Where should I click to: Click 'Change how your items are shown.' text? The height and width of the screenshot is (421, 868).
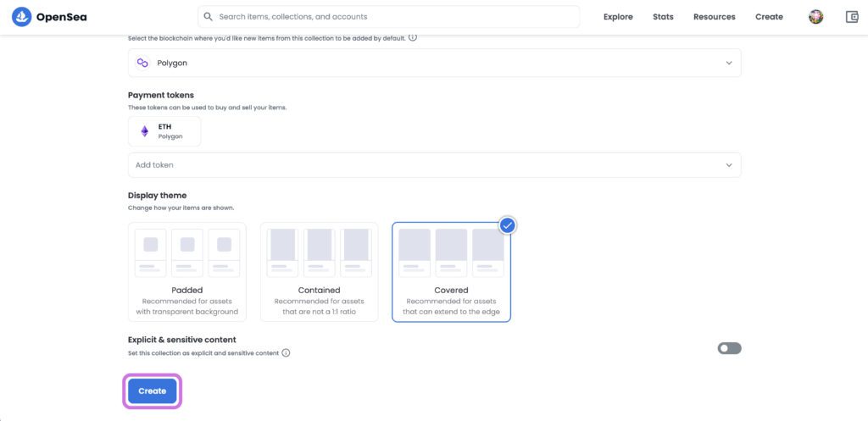click(181, 208)
